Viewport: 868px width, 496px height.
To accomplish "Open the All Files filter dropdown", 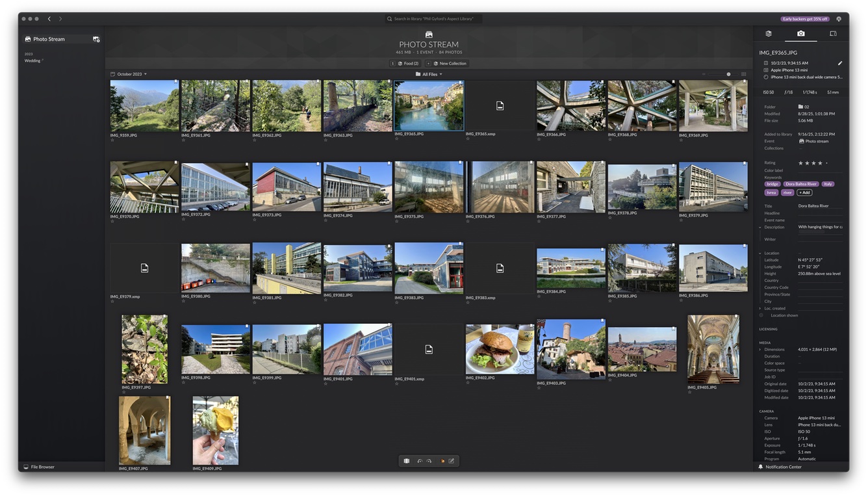I will (429, 74).
